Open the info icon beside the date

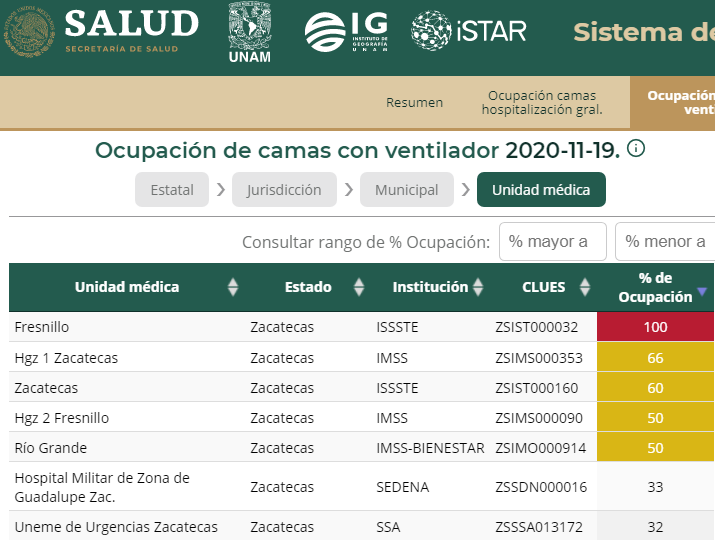click(x=636, y=149)
